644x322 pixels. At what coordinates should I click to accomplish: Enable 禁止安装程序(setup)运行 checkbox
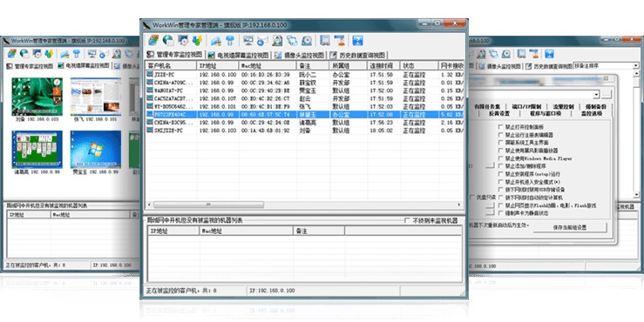[x=500, y=174]
